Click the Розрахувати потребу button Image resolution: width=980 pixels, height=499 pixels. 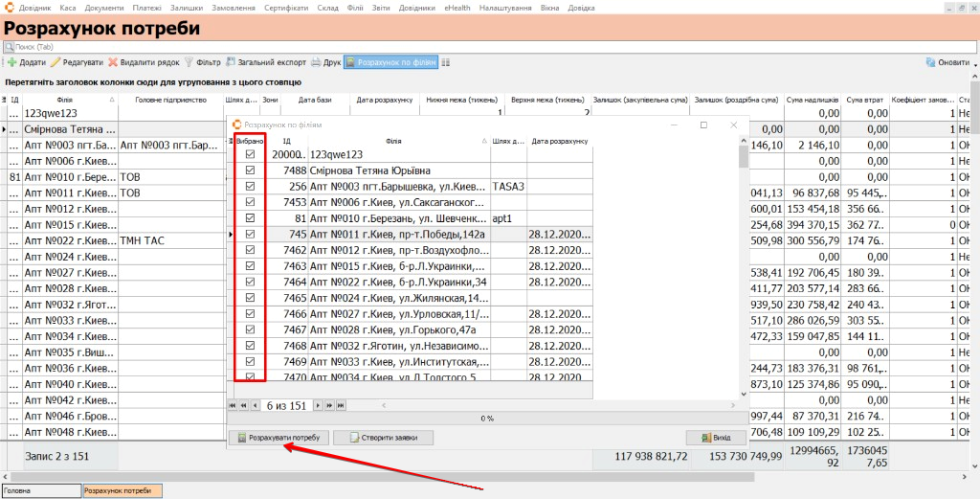click(278, 438)
